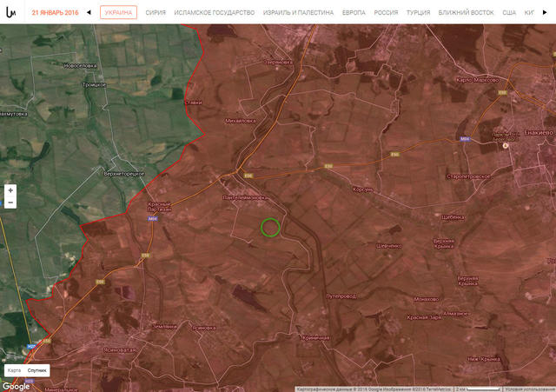The image size is (556, 392).
Task: Switch map to Спутник view
Action: click(x=36, y=370)
